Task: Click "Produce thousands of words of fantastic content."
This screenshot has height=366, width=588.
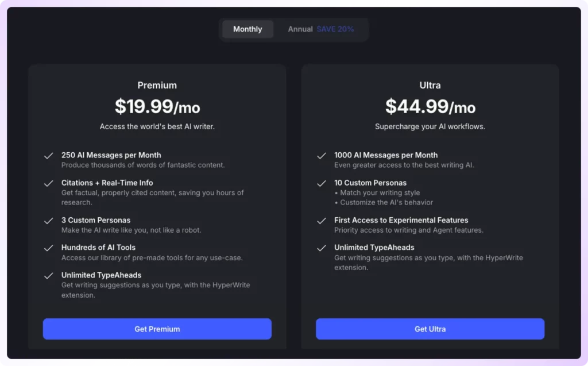Action: coord(143,165)
